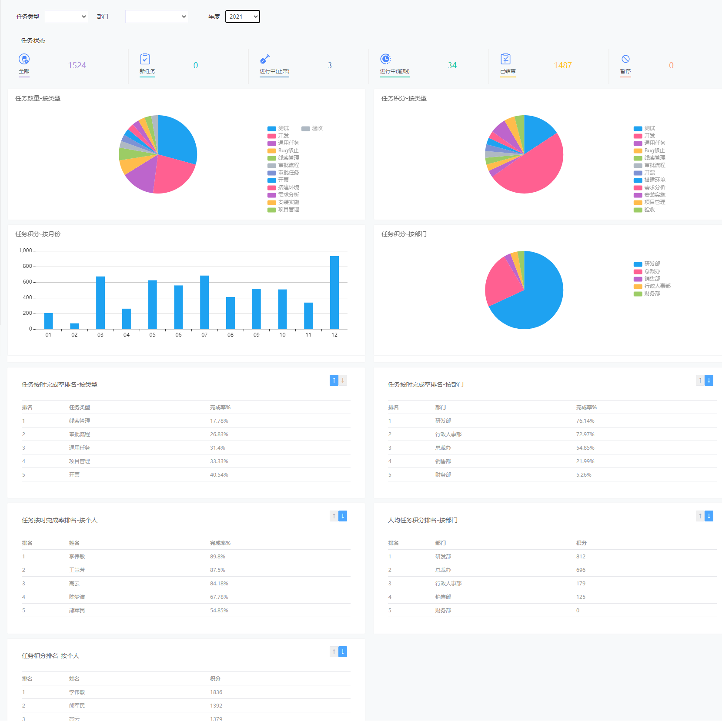
Task: Expand the 部门 dropdown
Action: [157, 17]
